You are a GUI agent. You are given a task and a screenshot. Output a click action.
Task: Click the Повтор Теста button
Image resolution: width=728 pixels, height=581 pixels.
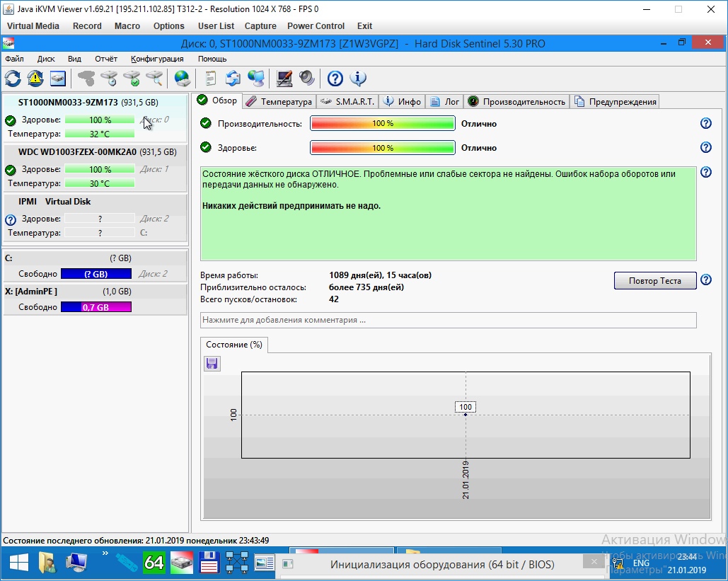655,280
